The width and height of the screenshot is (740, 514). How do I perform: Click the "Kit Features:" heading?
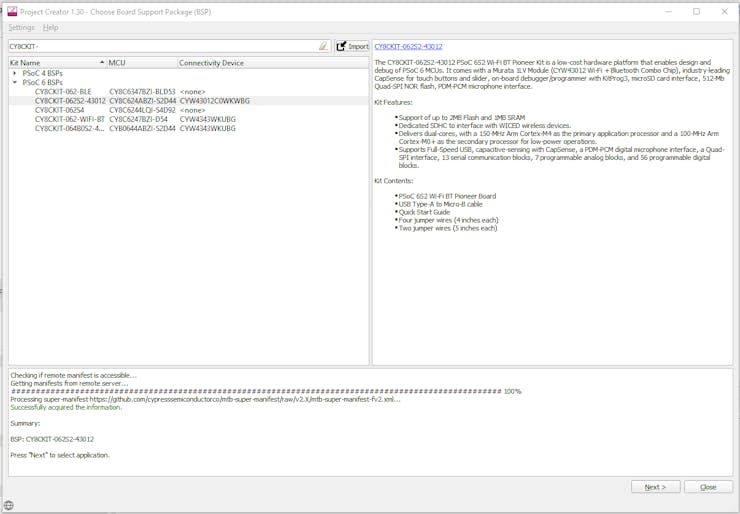tap(393, 102)
